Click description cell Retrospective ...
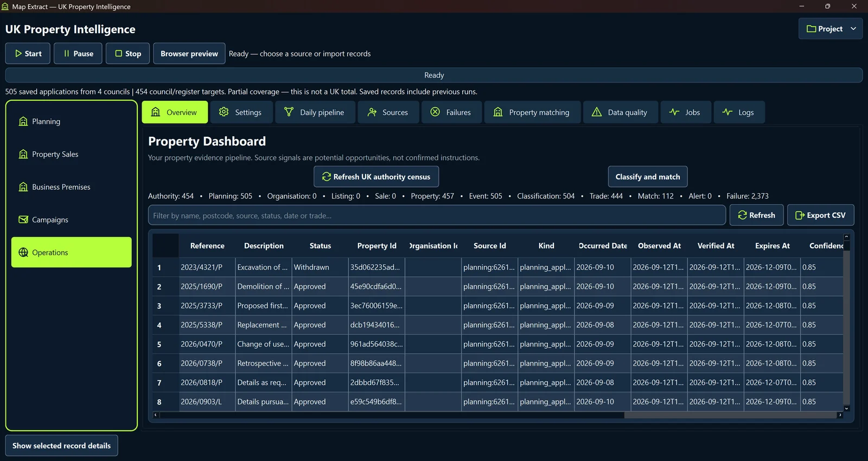 [x=264, y=363]
